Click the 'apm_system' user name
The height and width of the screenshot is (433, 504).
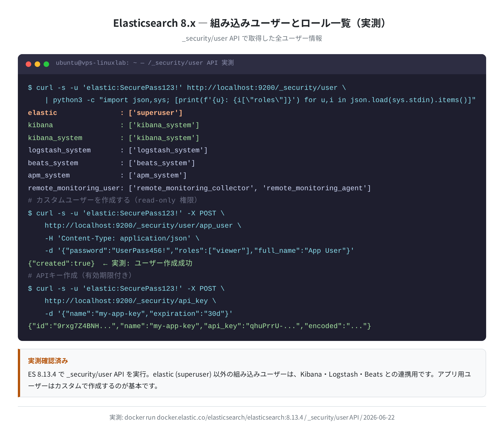pos(49,175)
